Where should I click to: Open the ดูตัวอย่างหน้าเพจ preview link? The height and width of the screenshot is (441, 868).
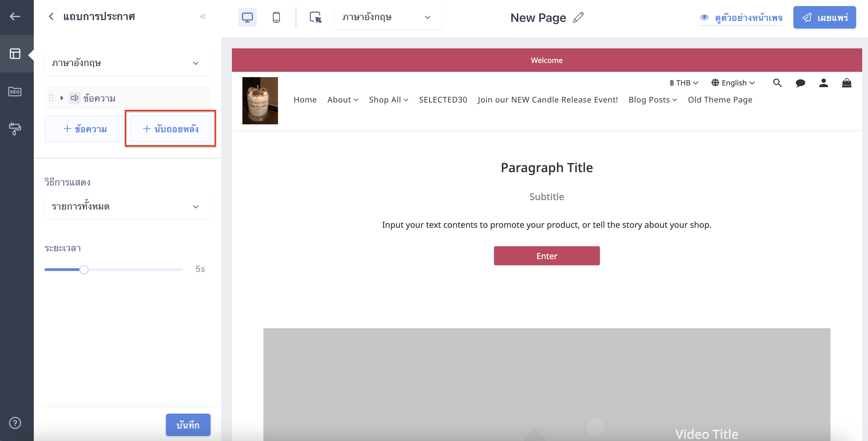tap(741, 18)
